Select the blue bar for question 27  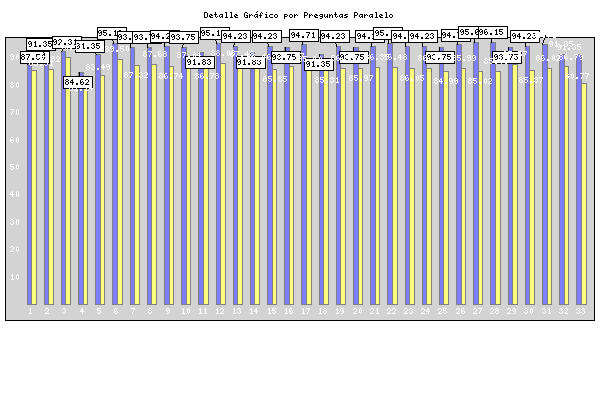(476, 173)
